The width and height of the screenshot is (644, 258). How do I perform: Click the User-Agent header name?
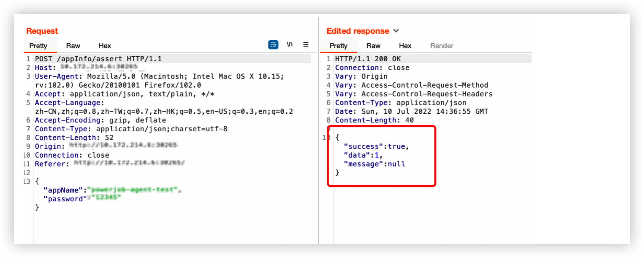click(57, 77)
